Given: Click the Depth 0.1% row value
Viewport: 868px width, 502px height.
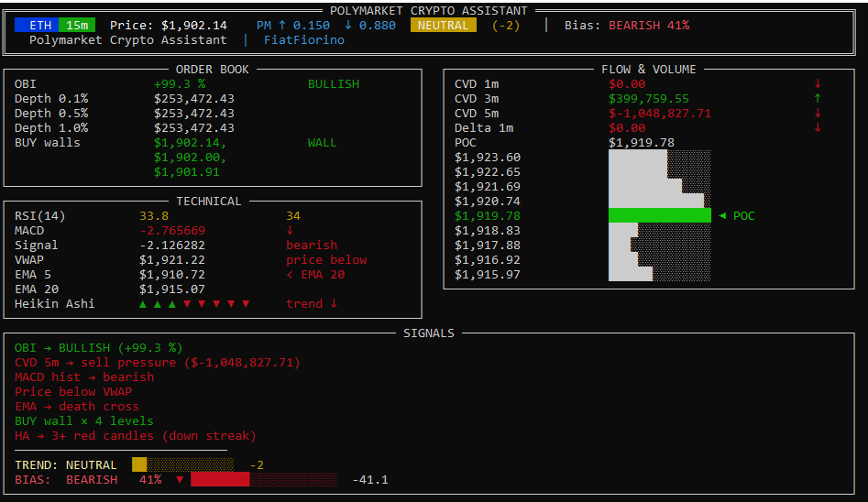Looking at the screenshot, I should 193,99.
